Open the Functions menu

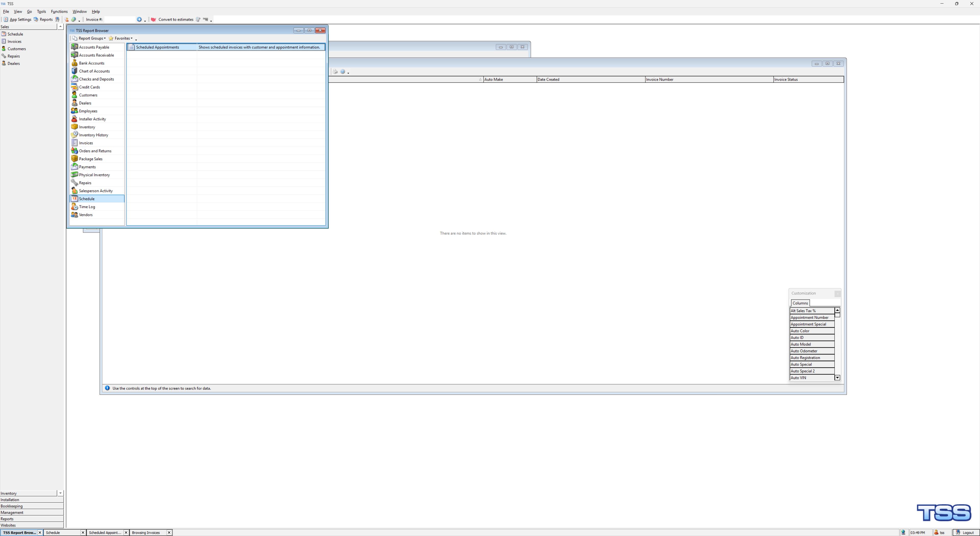(x=59, y=11)
